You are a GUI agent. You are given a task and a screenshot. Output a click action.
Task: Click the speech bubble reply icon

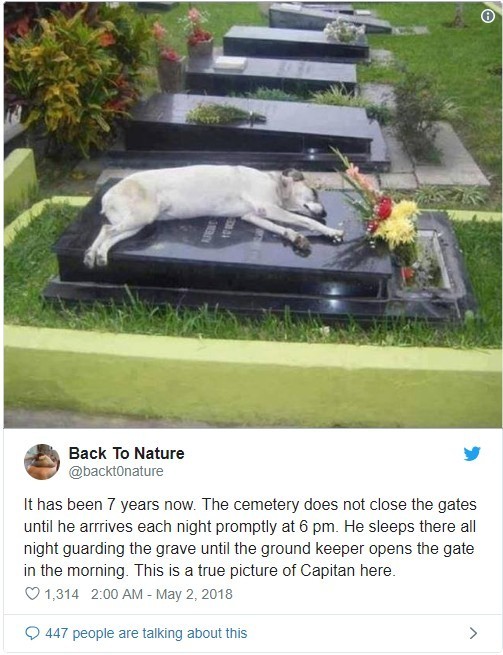[x=32, y=633]
